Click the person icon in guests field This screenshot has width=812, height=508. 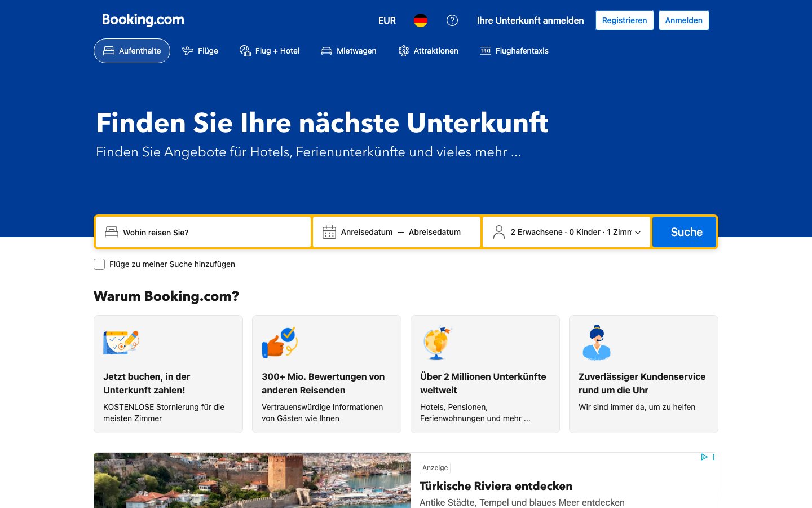tap(499, 232)
